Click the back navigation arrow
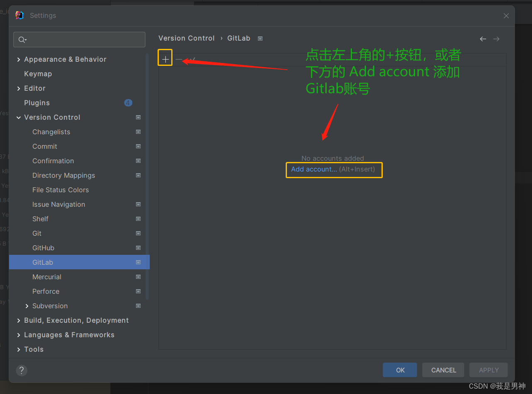This screenshot has height=394, width=532. tap(483, 39)
